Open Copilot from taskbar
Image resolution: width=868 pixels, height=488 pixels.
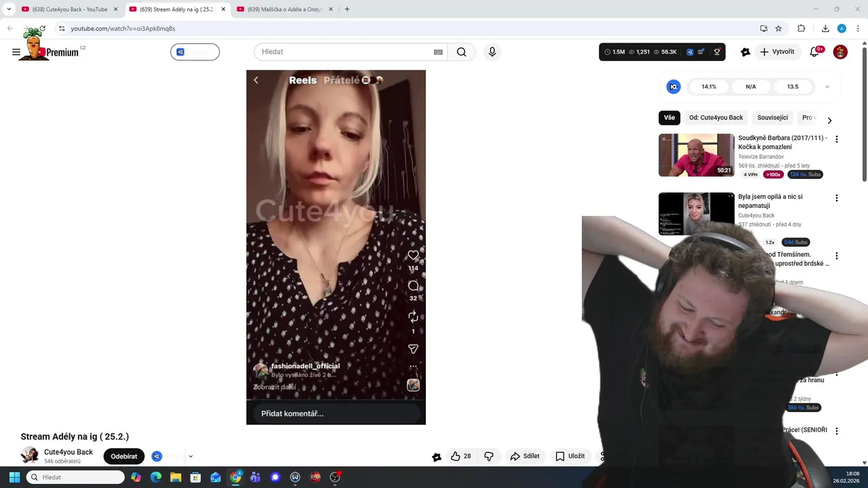click(136, 477)
